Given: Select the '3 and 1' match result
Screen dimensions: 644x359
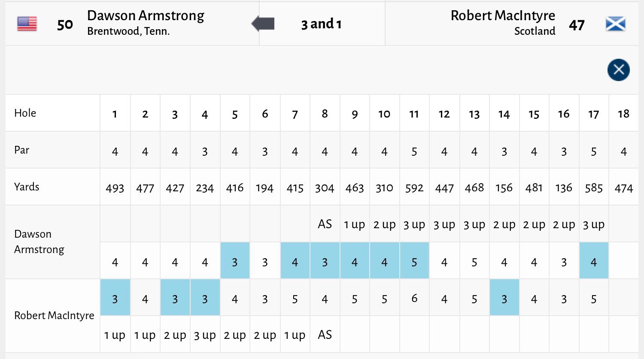Looking at the screenshot, I should (x=321, y=24).
